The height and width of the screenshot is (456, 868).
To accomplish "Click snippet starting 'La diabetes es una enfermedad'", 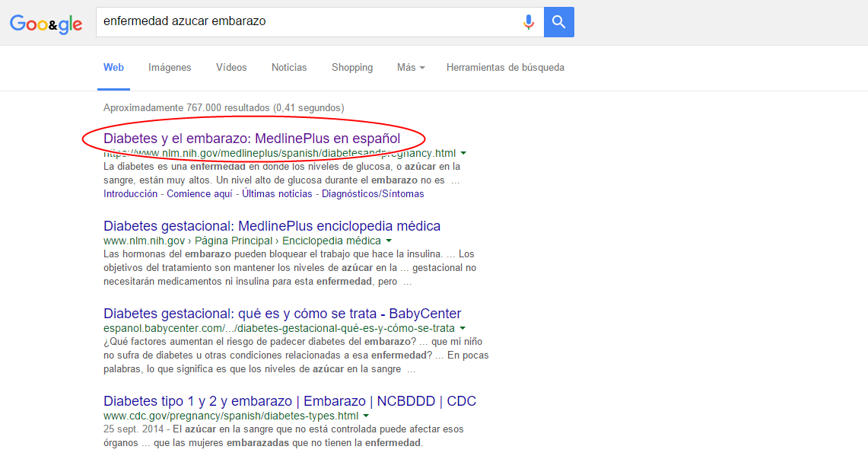I will click(x=281, y=174).
